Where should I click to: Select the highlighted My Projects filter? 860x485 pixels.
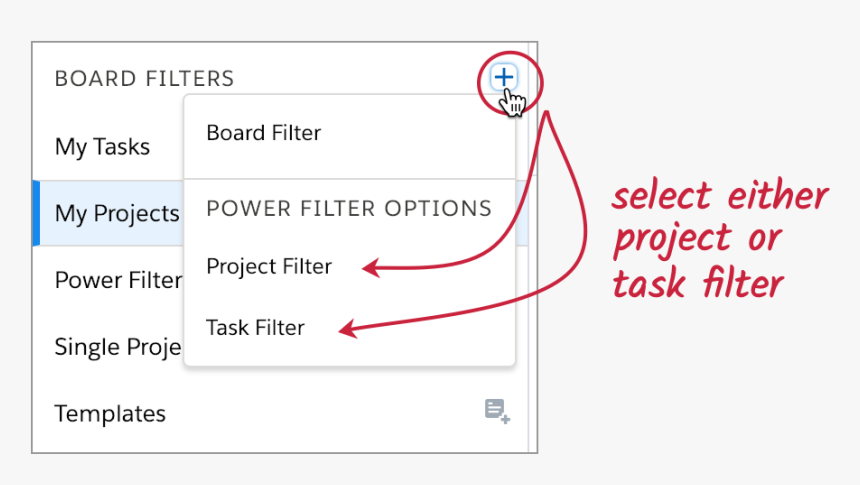tap(117, 213)
